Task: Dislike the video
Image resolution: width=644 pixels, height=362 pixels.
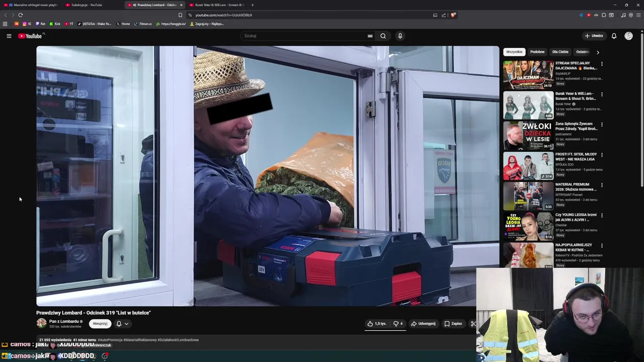Action: coord(398,324)
